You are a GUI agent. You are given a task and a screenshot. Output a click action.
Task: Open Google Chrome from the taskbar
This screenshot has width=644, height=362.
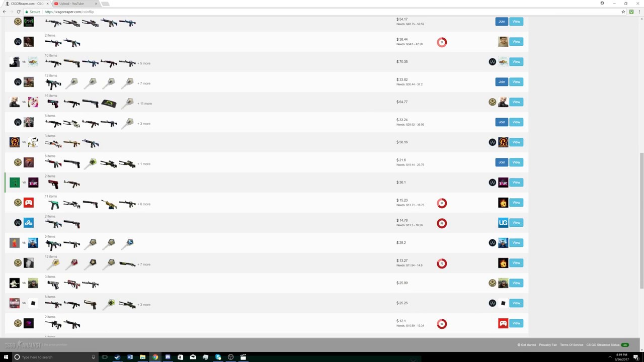tap(155, 357)
